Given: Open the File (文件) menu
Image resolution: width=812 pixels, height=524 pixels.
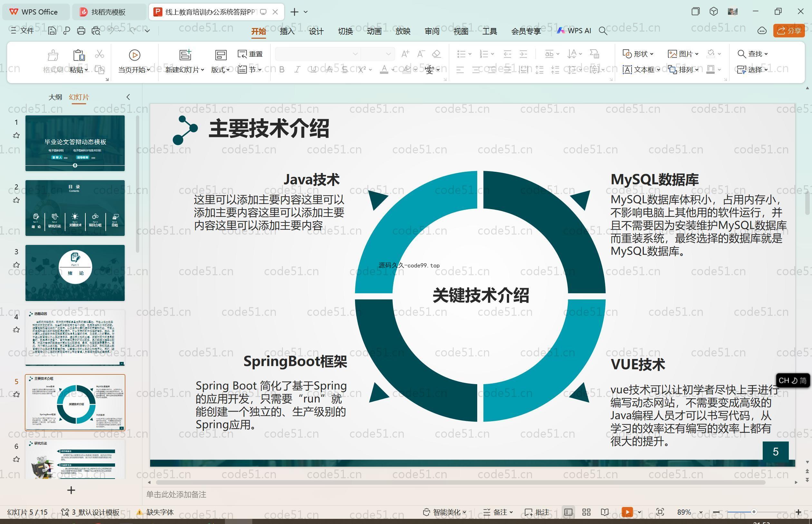Looking at the screenshot, I should 23,31.
